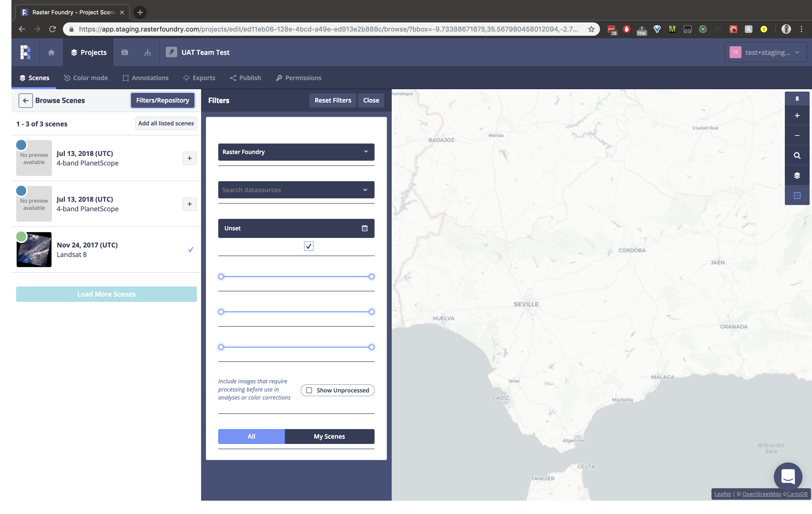Enable Show Unprocessed checkbox
812x514 pixels.
[309, 390]
